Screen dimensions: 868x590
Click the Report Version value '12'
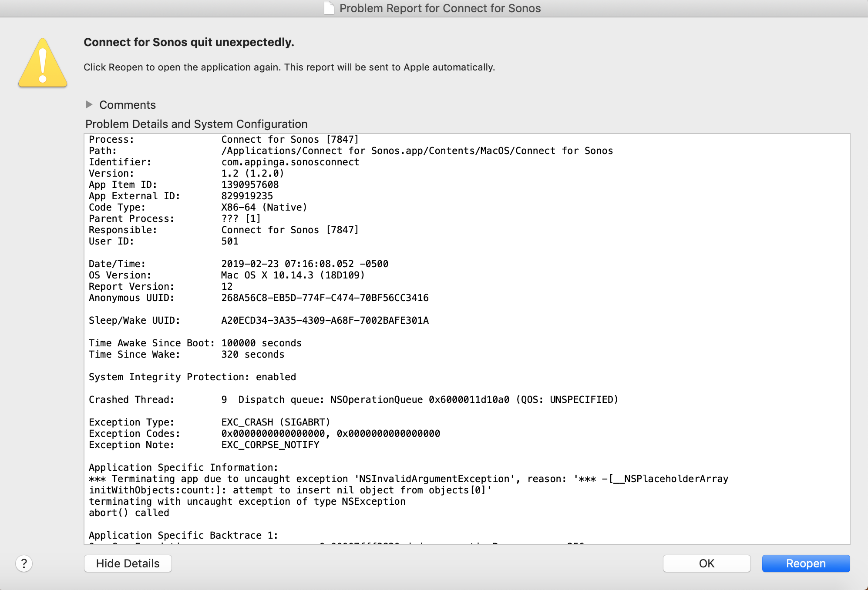227,286
